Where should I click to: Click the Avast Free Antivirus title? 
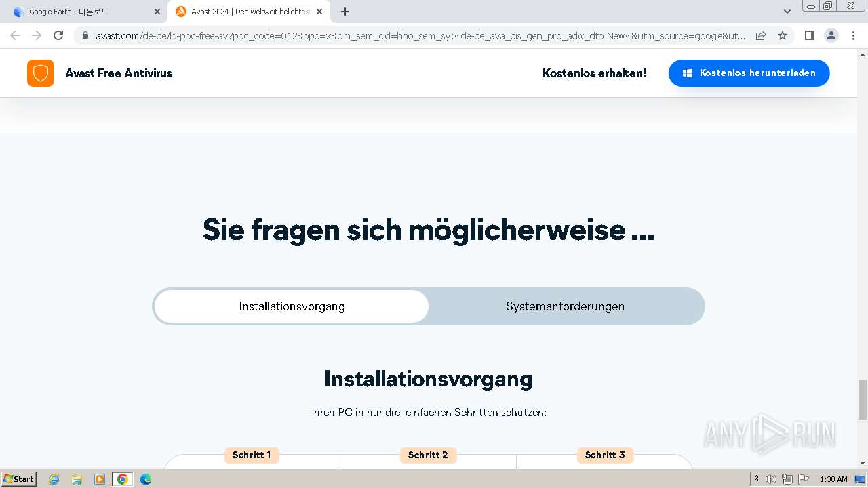119,73
